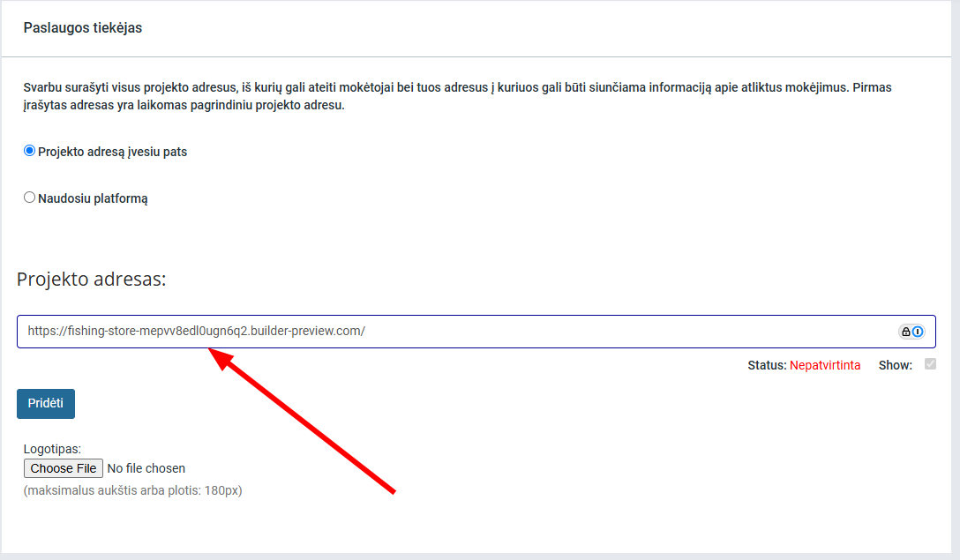
Task: Select the 'Projekto adresą įvesiu pats' radio button
Action: tap(29, 151)
